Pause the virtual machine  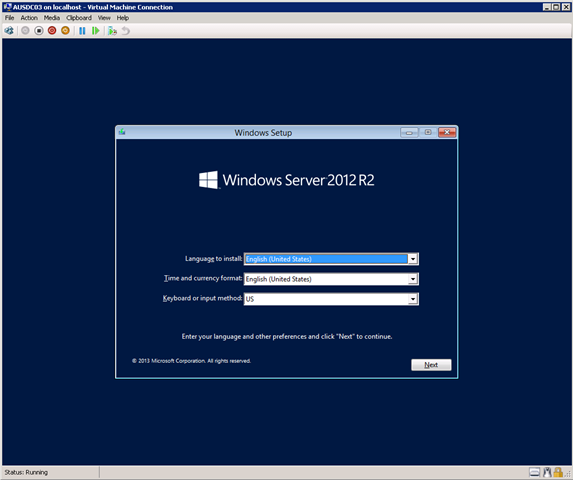82,31
